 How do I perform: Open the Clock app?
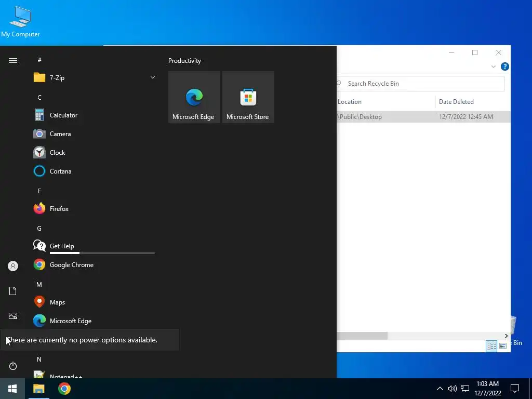point(94,152)
